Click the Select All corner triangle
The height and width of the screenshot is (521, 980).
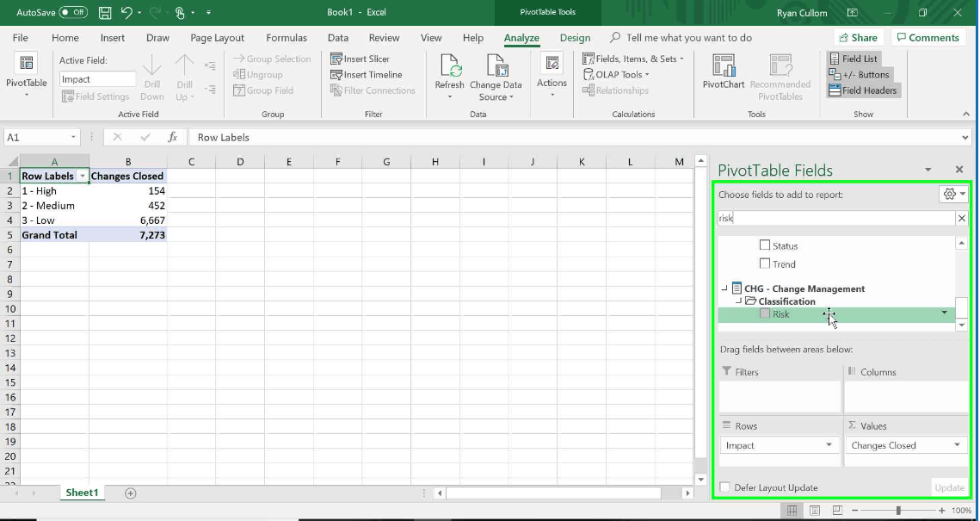click(13, 162)
